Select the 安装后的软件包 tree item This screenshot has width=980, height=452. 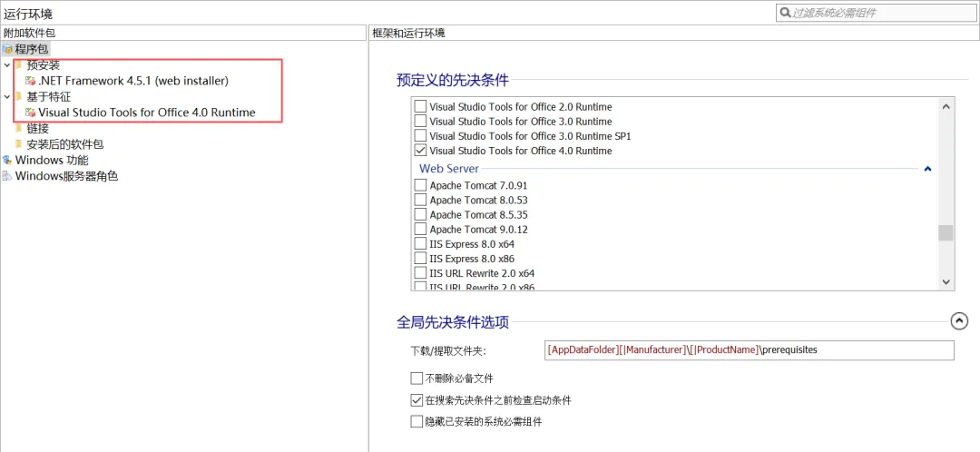pyautogui.click(x=65, y=143)
